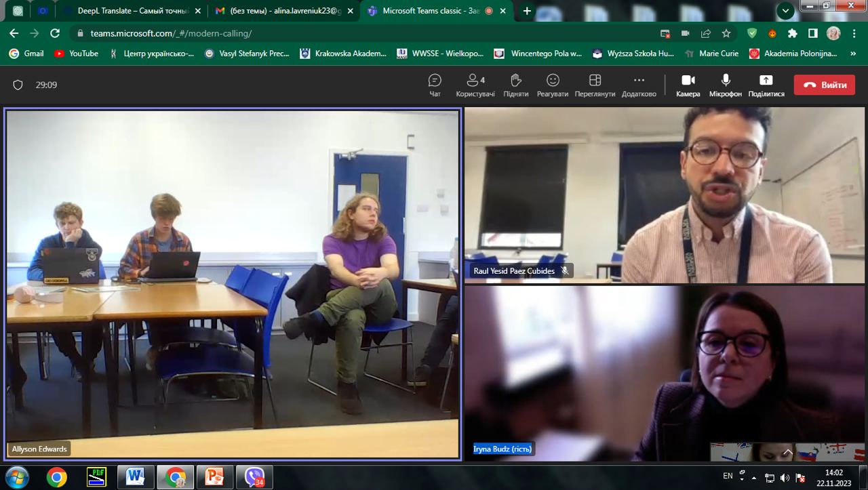
Task: Open the Akademia Polonijna bookmark
Action: point(793,54)
